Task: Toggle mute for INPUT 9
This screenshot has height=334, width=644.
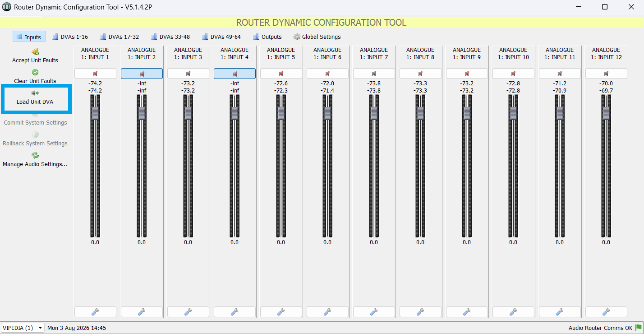Action: [467, 74]
